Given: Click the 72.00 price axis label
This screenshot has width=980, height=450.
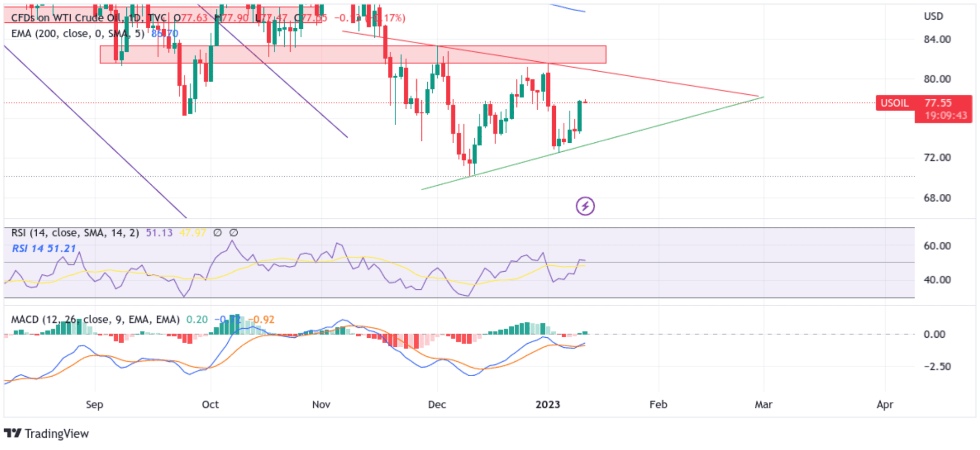Looking at the screenshot, I should tap(937, 158).
